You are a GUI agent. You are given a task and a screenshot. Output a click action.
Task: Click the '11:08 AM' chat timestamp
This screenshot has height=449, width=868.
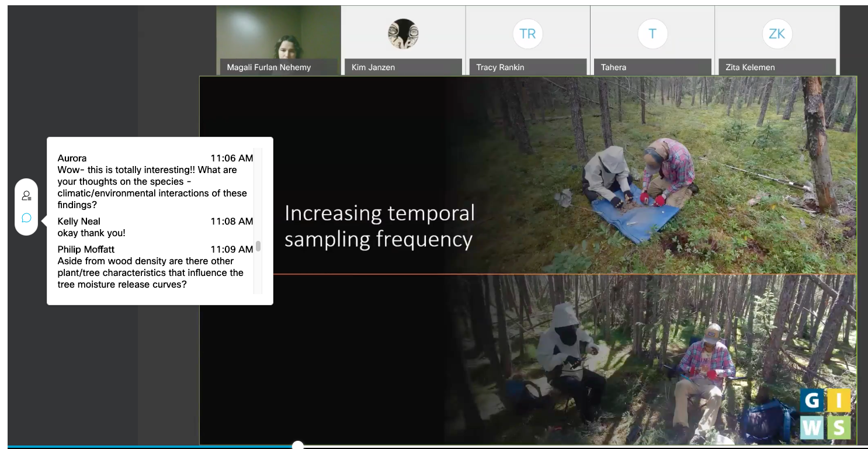pyautogui.click(x=232, y=221)
